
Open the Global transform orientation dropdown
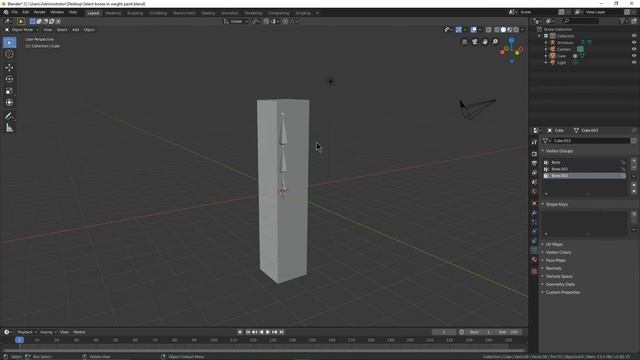tap(236, 21)
